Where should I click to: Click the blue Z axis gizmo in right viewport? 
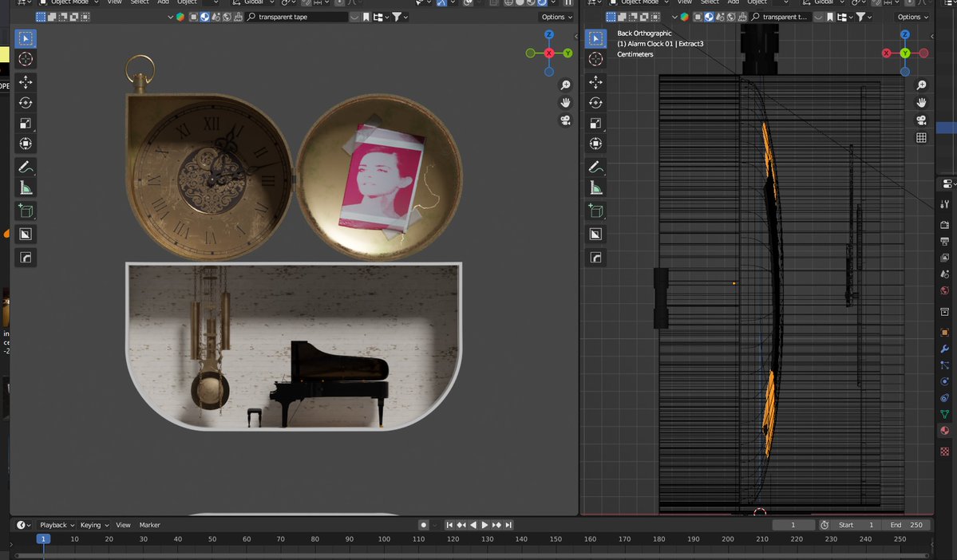[904, 35]
